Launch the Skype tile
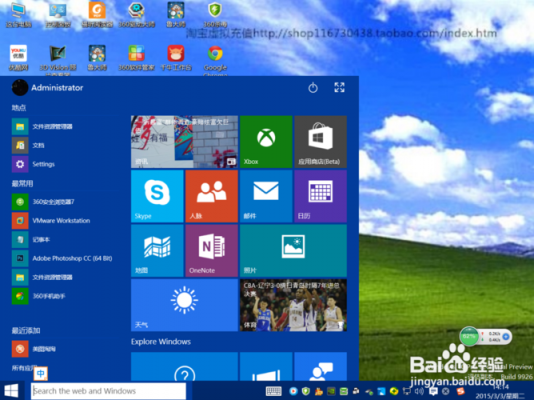This screenshot has height=400, width=534. point(157,196)
